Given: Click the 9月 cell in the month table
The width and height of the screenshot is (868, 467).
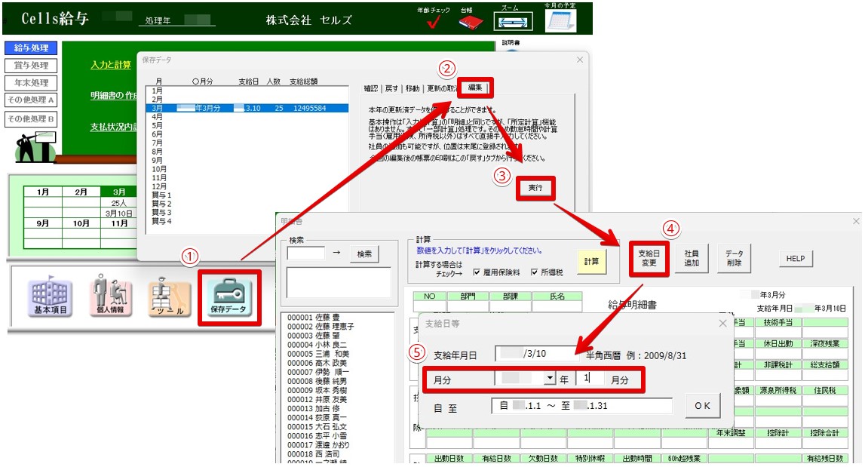Looking at the screenshot, I should pos(43,223).
